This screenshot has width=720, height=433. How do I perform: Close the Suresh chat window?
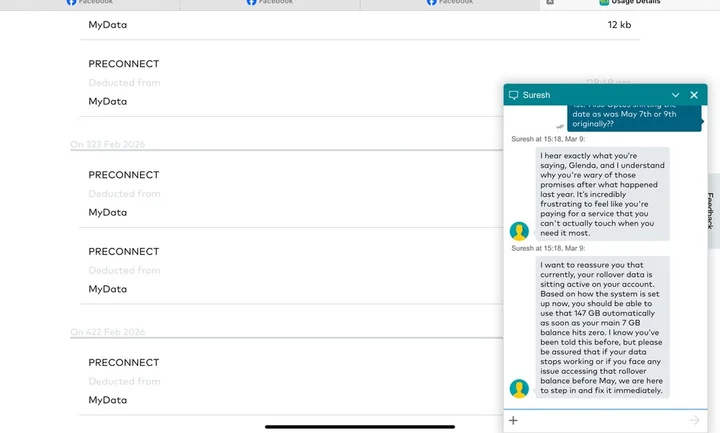point(694,95)
